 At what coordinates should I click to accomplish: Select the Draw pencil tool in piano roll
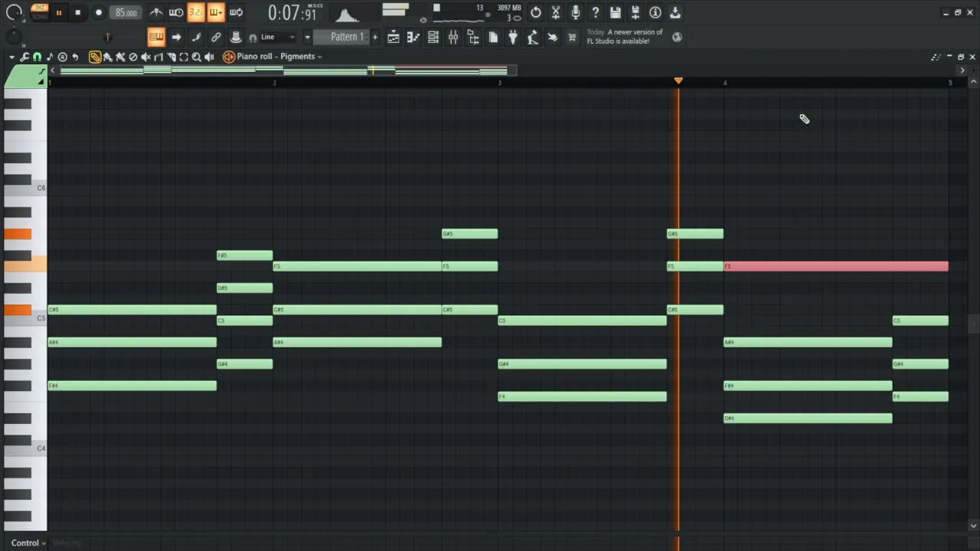point(95,57)
